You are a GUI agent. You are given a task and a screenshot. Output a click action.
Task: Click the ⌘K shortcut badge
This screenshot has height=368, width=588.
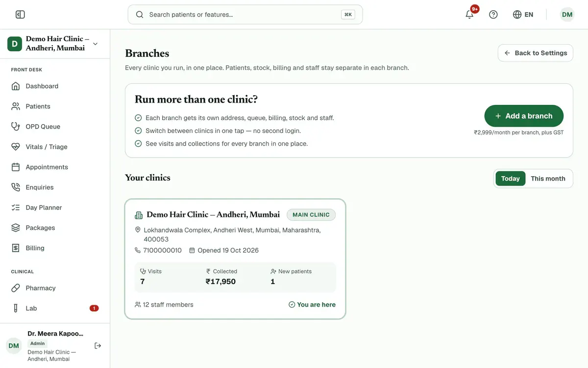[x=348, y=15]
